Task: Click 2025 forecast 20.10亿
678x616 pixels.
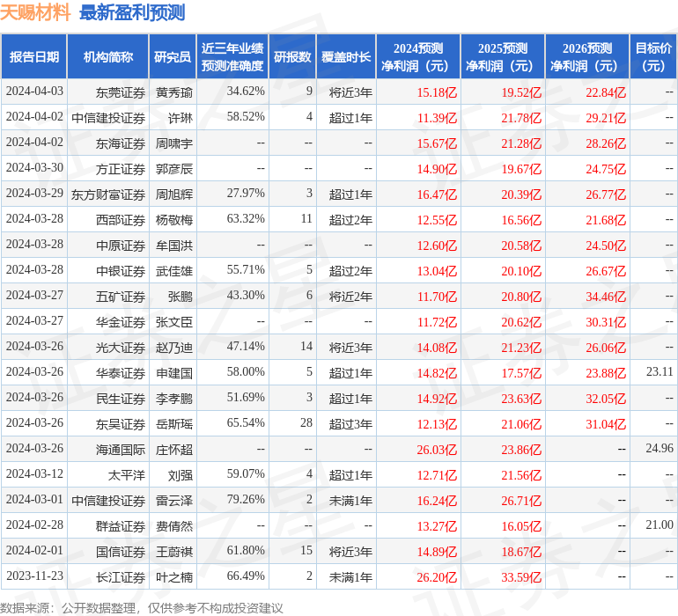Action: click(521, 271)
